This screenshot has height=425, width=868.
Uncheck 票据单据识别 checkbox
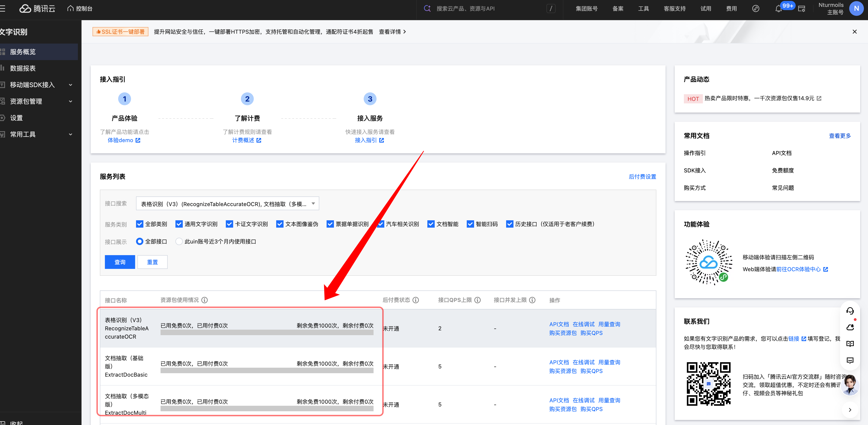click(330, 224)
